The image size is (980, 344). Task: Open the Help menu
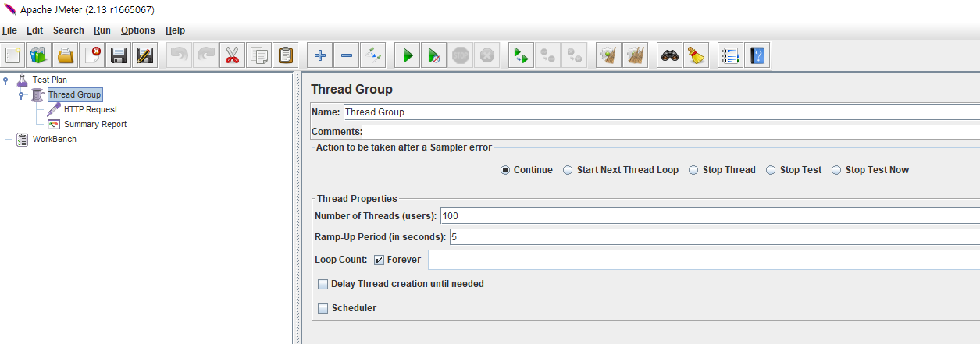(176, 30)
